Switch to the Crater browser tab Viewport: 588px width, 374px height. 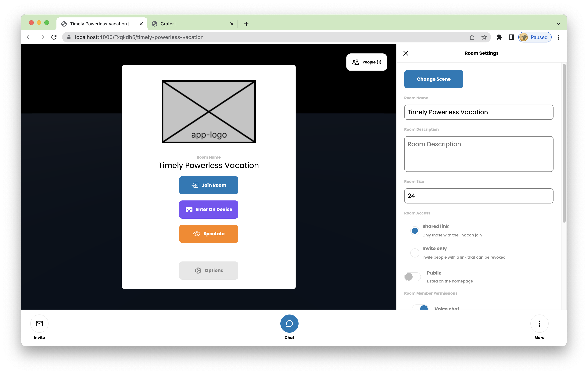click(x=192, y=24)
